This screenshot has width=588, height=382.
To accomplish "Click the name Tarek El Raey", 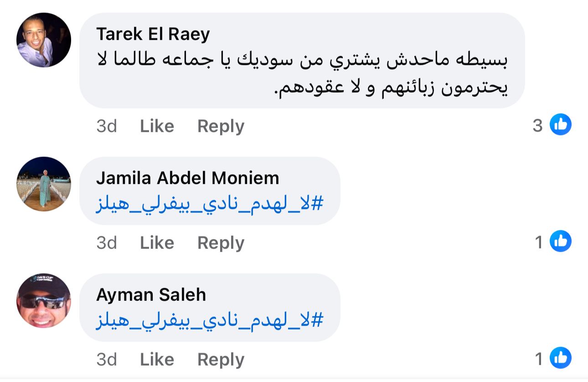I will [x=153, y=34].
